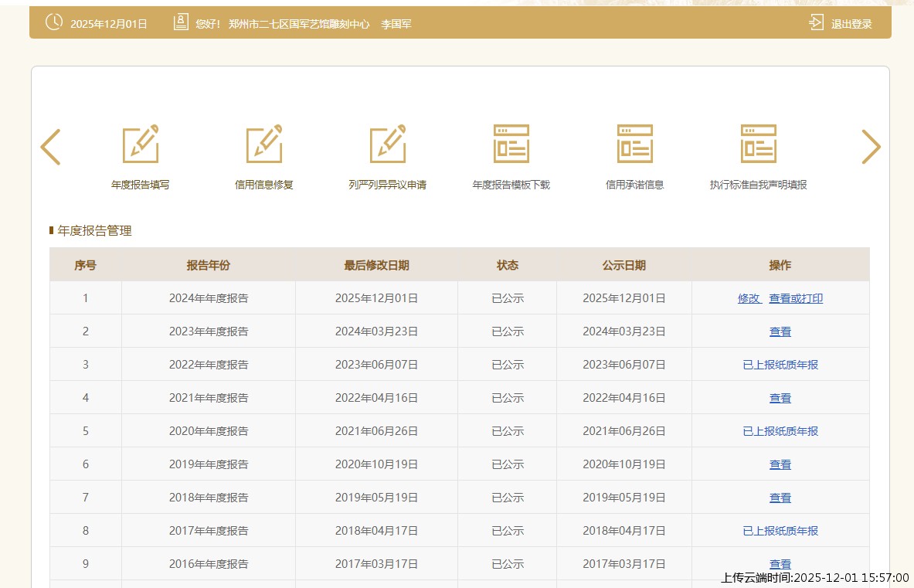The image size is (914, 588).
Task: Click 已上报纸质年报 for the 2022 report
Action: click(x=780, y=365)
